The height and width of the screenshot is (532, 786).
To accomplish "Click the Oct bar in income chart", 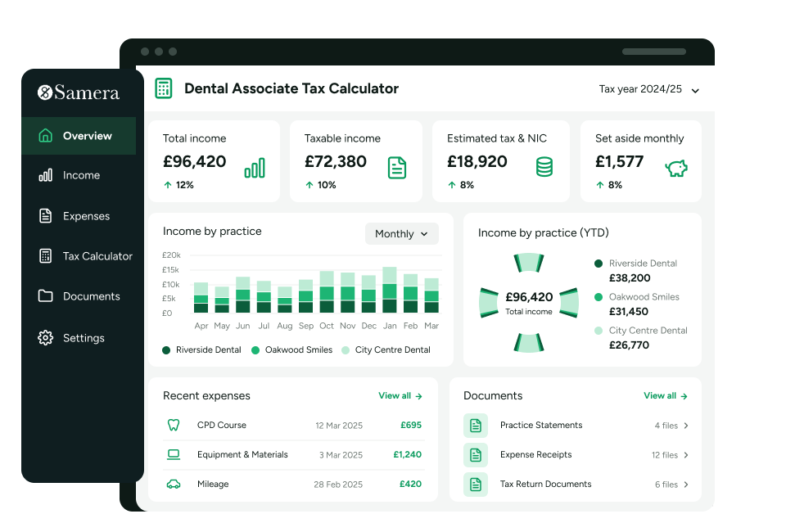I will (327, 292).
